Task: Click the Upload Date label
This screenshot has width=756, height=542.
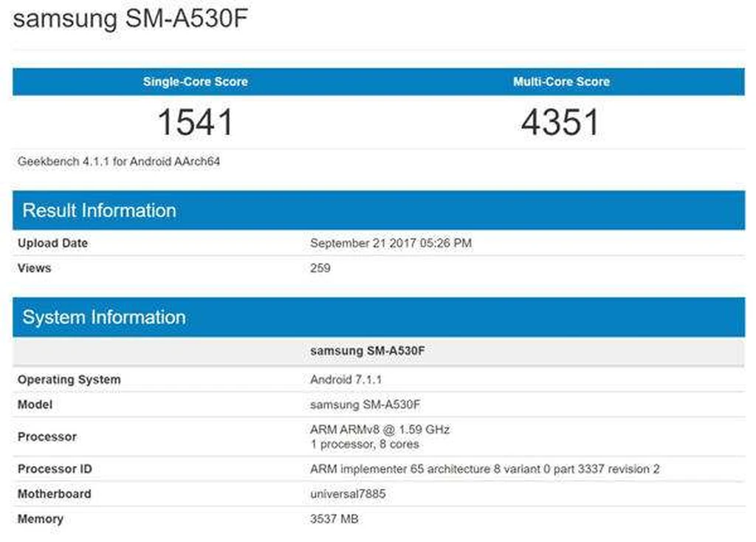Action: click(x=52, y=243)
